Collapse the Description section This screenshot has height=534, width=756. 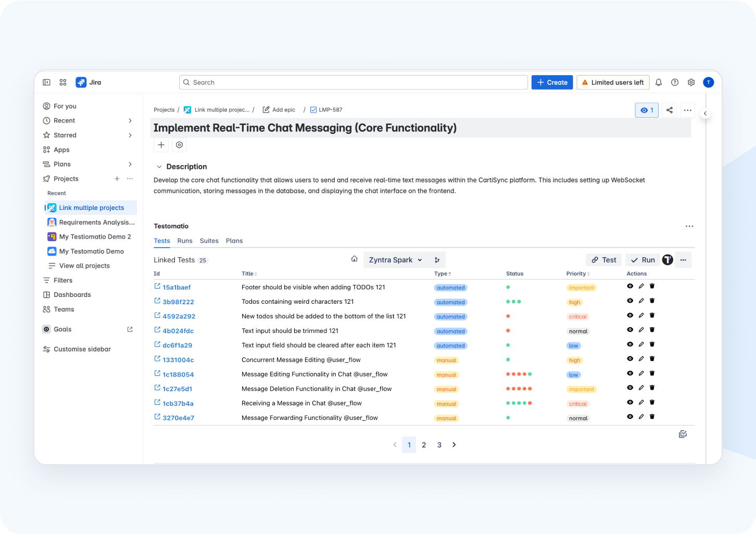point(159,167)
